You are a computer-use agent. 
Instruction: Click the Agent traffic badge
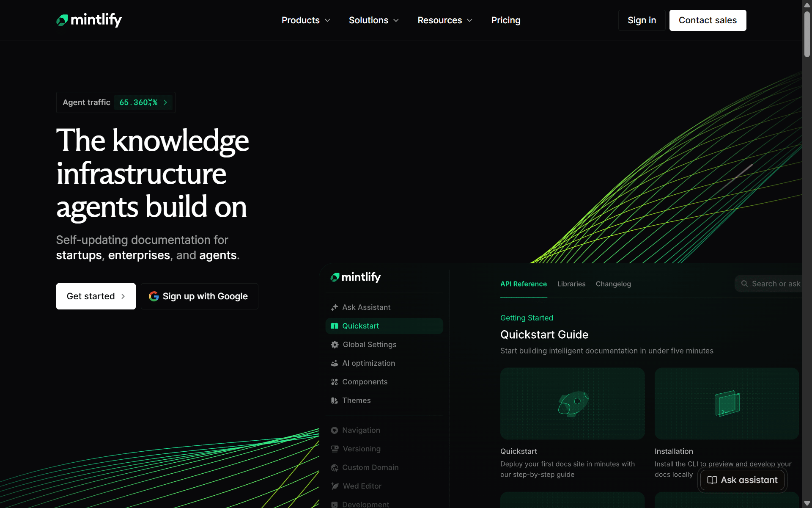(x=115, y=102)
